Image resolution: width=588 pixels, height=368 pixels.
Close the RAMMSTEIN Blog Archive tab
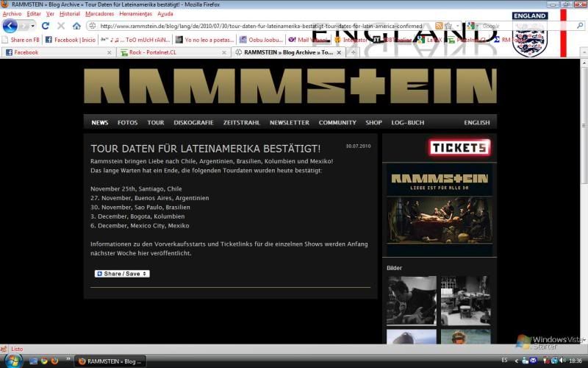tap(339, 52)
